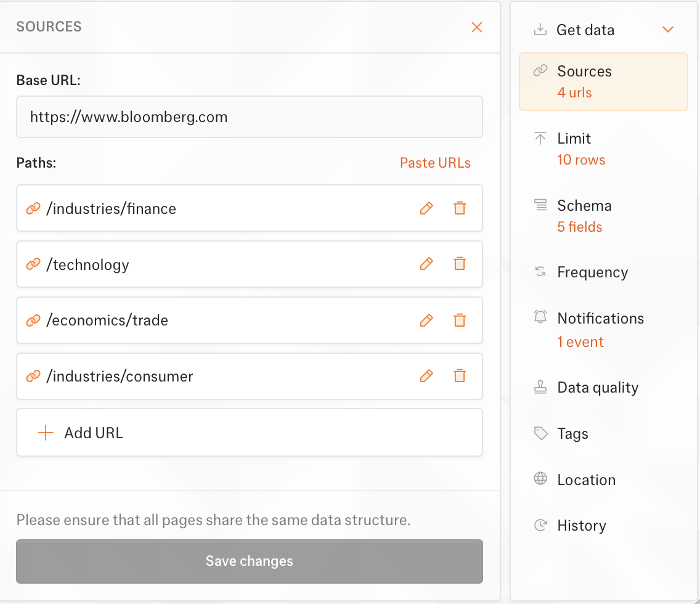Screen dimensions: 700x604
Task: Select the Data quality option
Action: point(597,388)
